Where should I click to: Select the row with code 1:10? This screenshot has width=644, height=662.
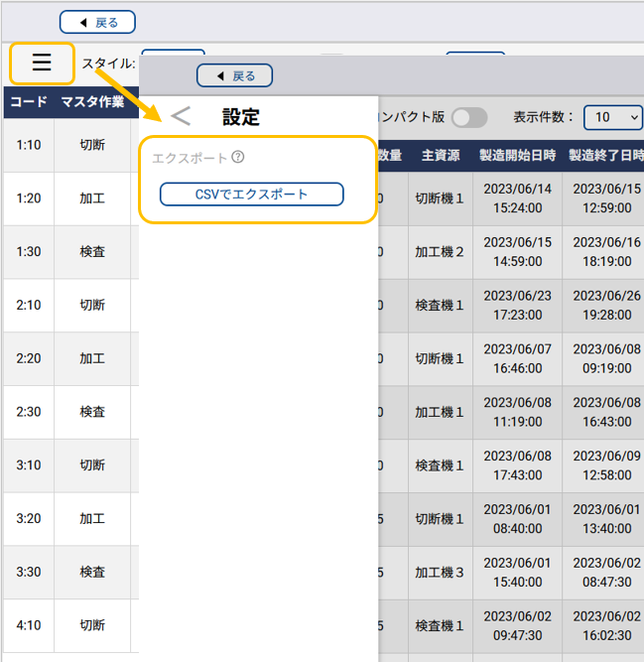click(29, 145)
